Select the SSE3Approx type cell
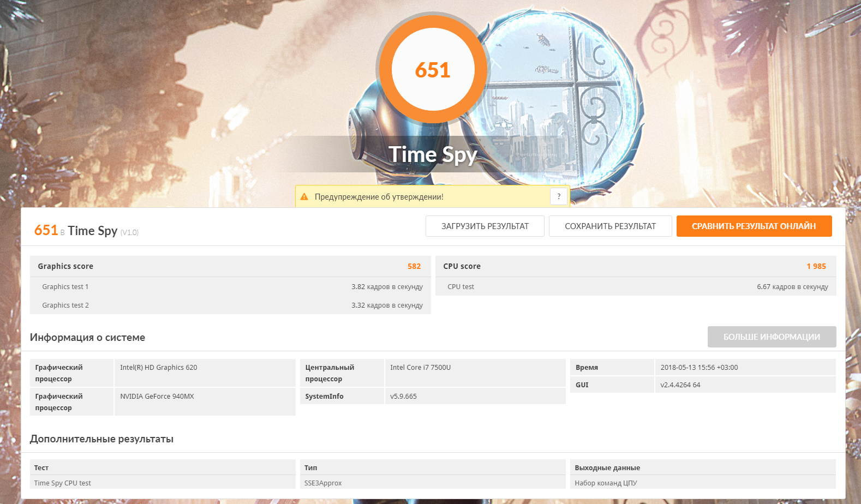This screenshot has height=504, width=861. [x=323, y=483]
